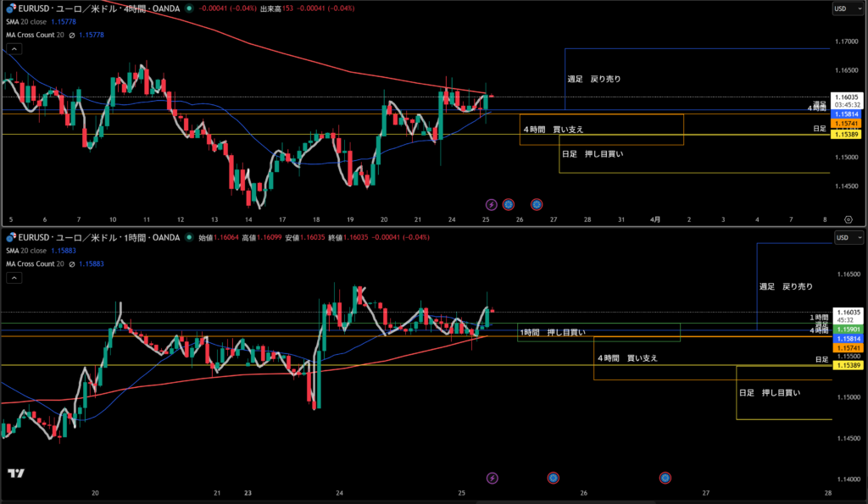Click the orange 1.15741 price label on lower chart

pyautogui.click(x=847, y=348)
